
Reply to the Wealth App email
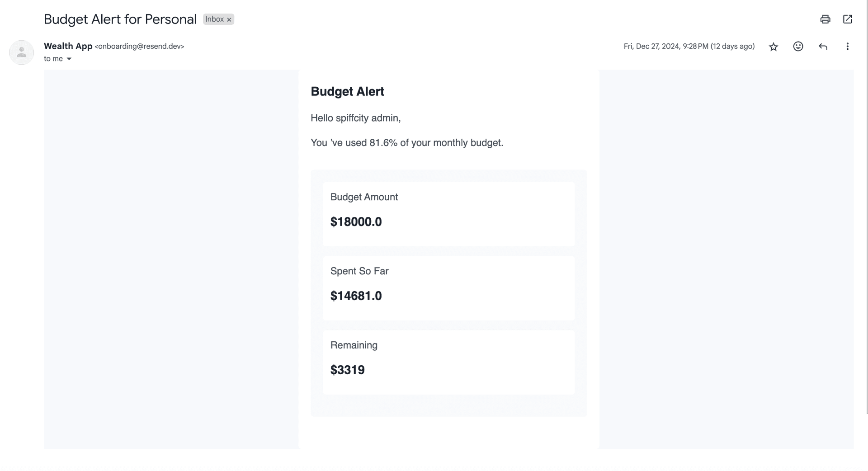[823, 47]
